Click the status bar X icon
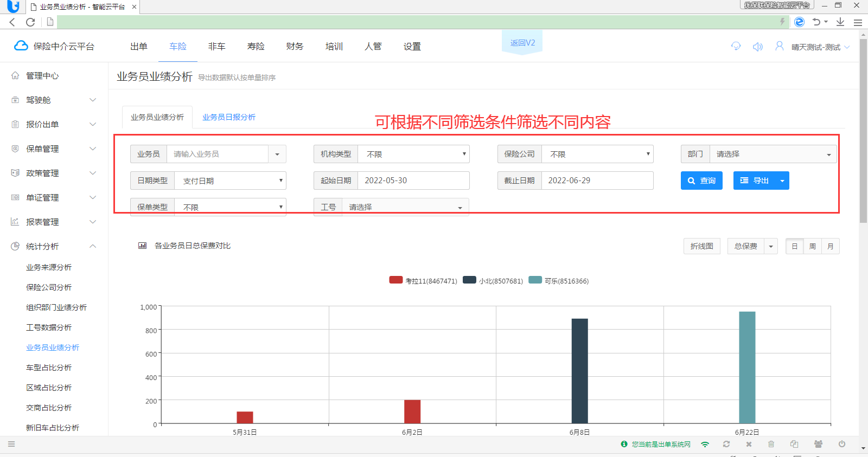868x457 pixels. point(749,444)
